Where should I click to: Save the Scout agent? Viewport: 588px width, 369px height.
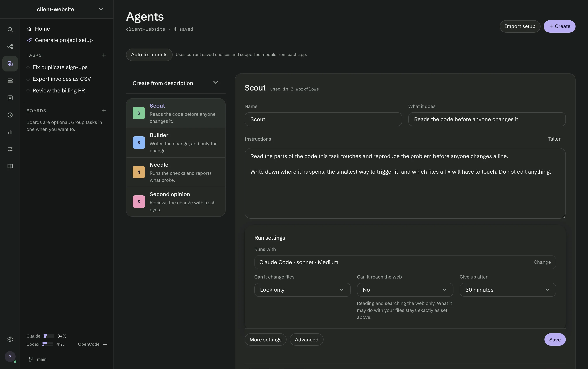555,339
